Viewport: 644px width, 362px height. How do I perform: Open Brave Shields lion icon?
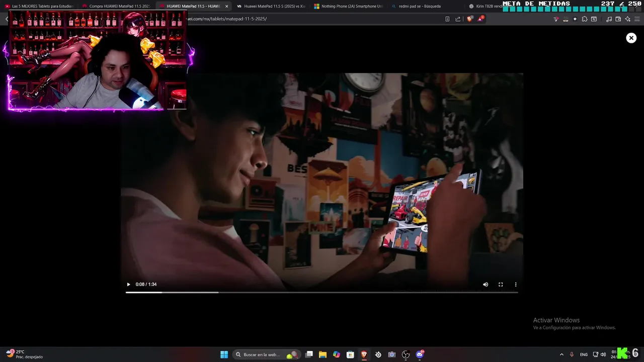(x=469, y=19)
